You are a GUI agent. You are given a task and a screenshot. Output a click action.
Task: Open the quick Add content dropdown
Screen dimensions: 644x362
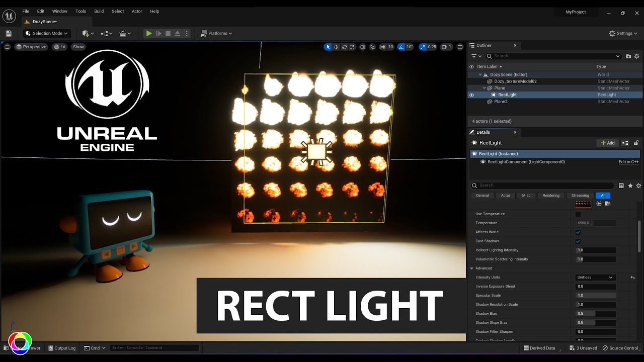pos(88,33)
